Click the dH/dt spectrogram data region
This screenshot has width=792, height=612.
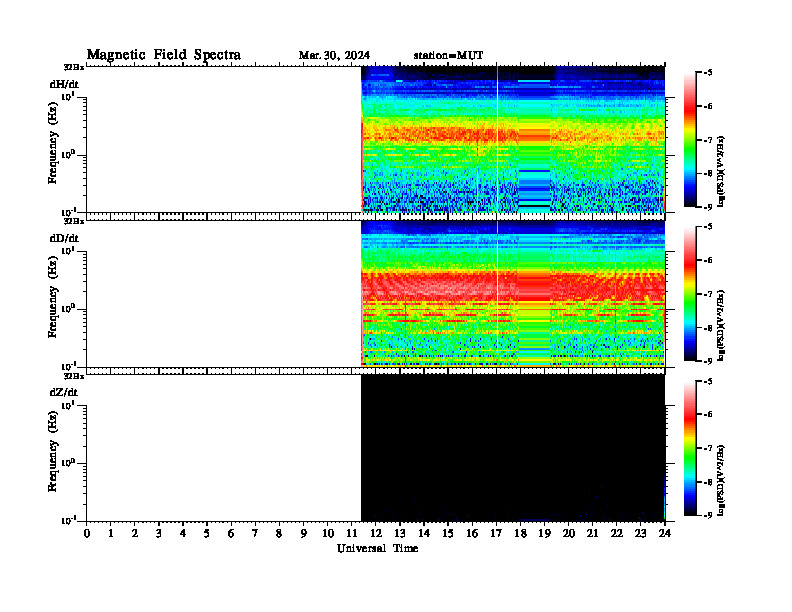point(513,139)
